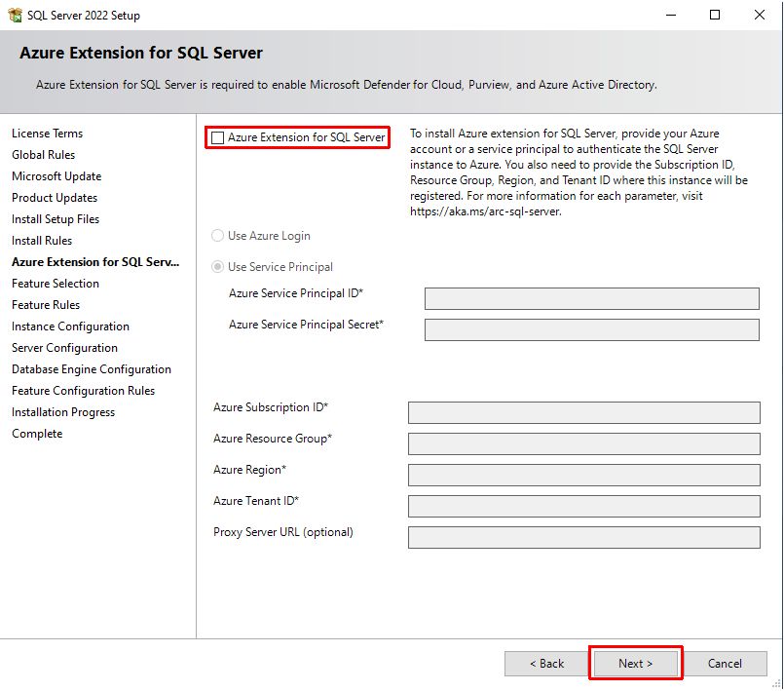Image resolution: width=784 pixels, height=691 pixels.
Task: Click the Proxy Server URL optional field
Action: tap(583, 537)
